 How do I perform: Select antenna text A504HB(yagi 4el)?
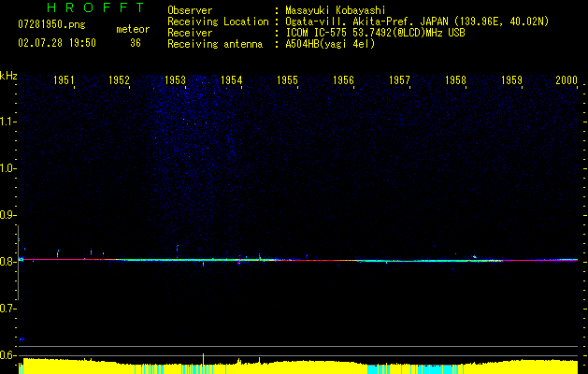(330, 44)
